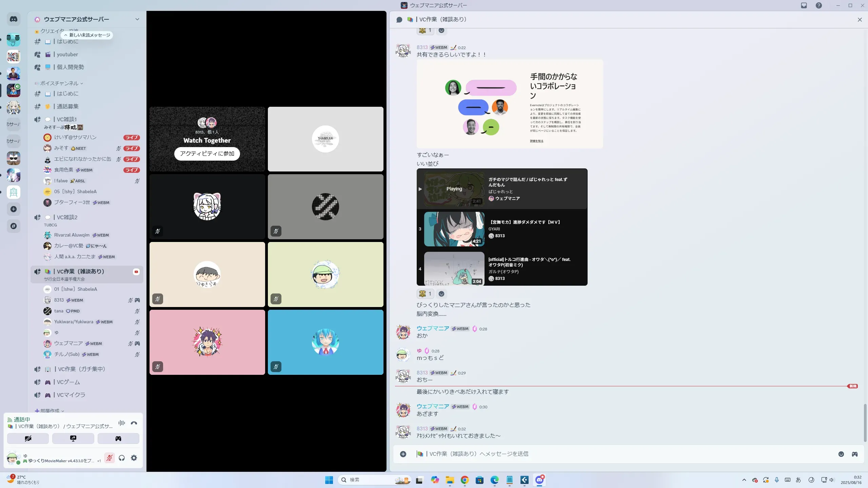The width and height of the screenshot is (868, 488).
Task: Click the attachment plus button in message bar
Action: click(x=403, y=454)
